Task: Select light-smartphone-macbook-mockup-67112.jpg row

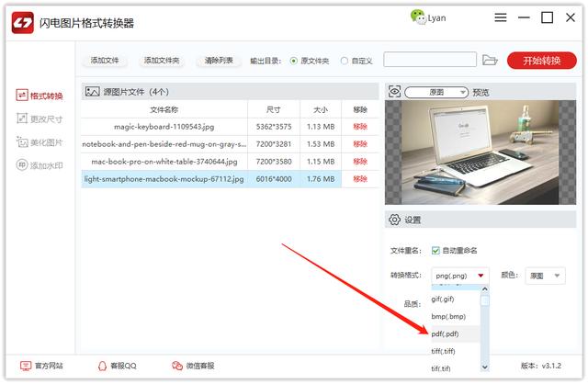Action: pyautogui.click(x=230, y=179)
